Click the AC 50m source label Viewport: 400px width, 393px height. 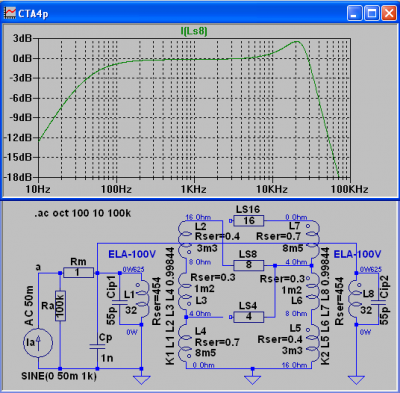click(x=29, y=306)
